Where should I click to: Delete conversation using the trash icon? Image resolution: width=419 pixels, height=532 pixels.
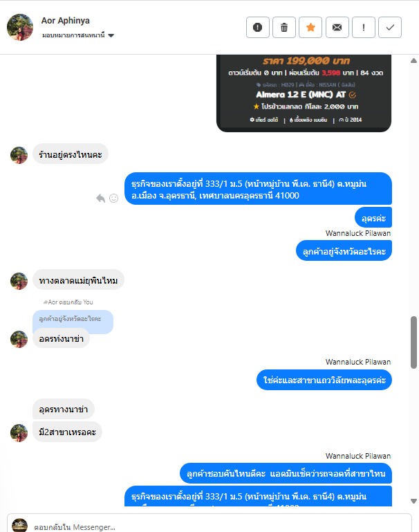pyautogui.click(x=284, y=27)
